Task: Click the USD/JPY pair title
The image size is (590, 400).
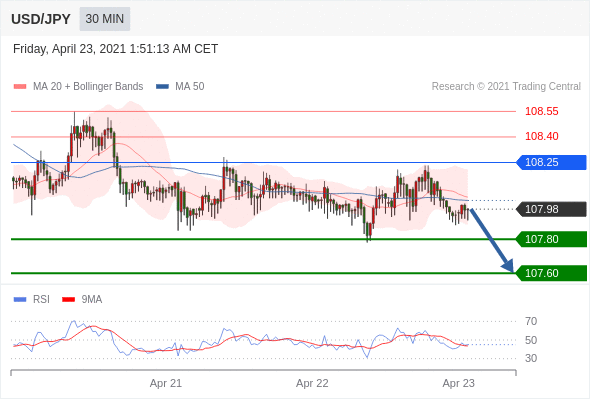Action: click(41, 19)
